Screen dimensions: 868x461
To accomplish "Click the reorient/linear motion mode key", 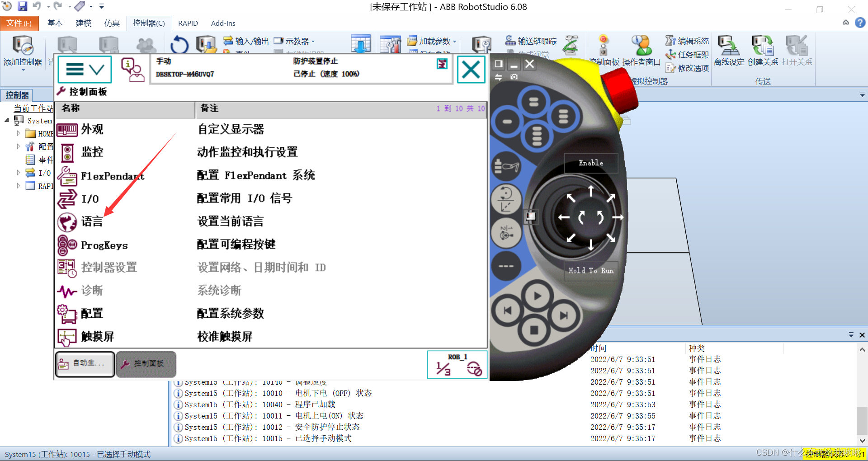I will click(506, 200).
